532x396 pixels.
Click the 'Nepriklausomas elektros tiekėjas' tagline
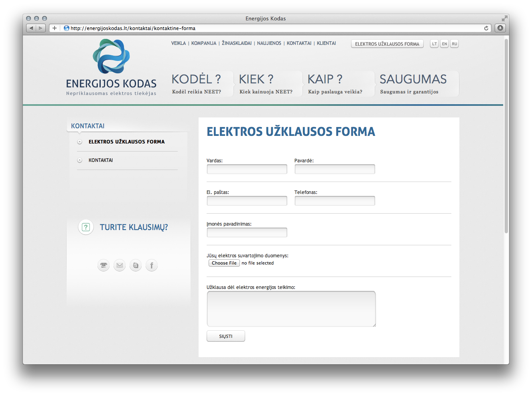point(111,93)
